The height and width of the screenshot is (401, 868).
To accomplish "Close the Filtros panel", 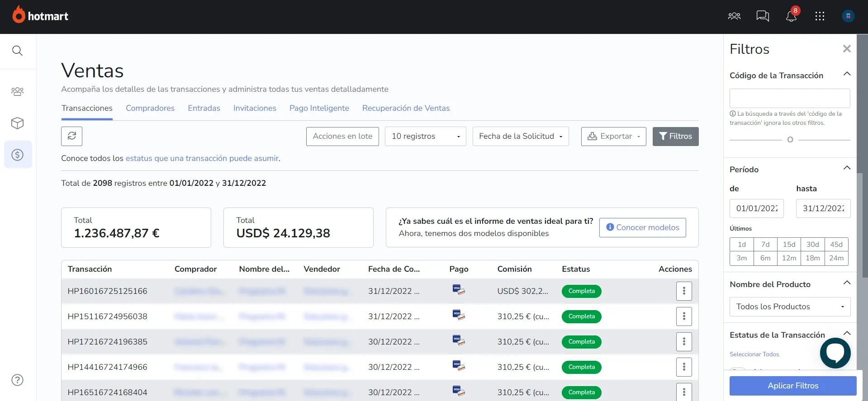I will pyautogui.click(x=847, y=49).
